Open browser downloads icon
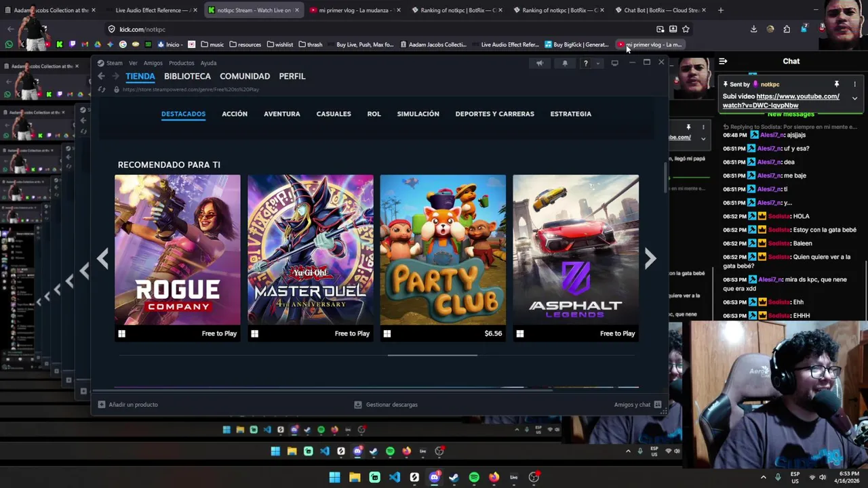 753,29
